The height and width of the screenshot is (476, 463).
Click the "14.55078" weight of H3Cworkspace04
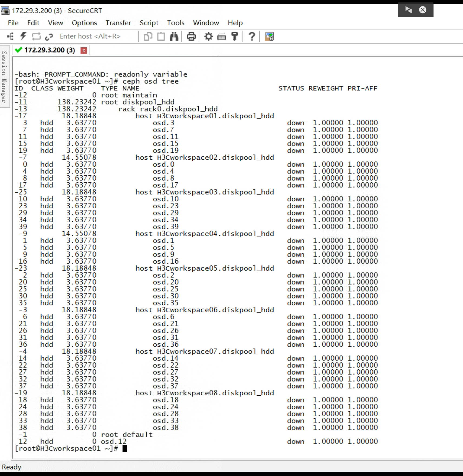click(79, 234)
